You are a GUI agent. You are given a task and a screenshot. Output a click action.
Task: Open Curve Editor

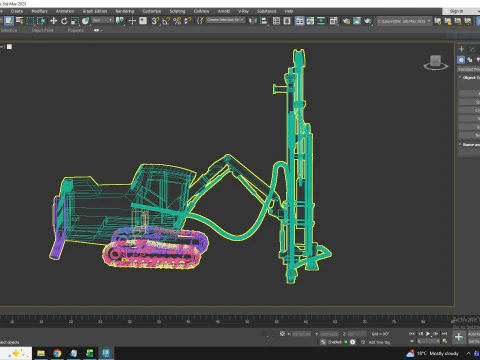(x=310, y=21)
